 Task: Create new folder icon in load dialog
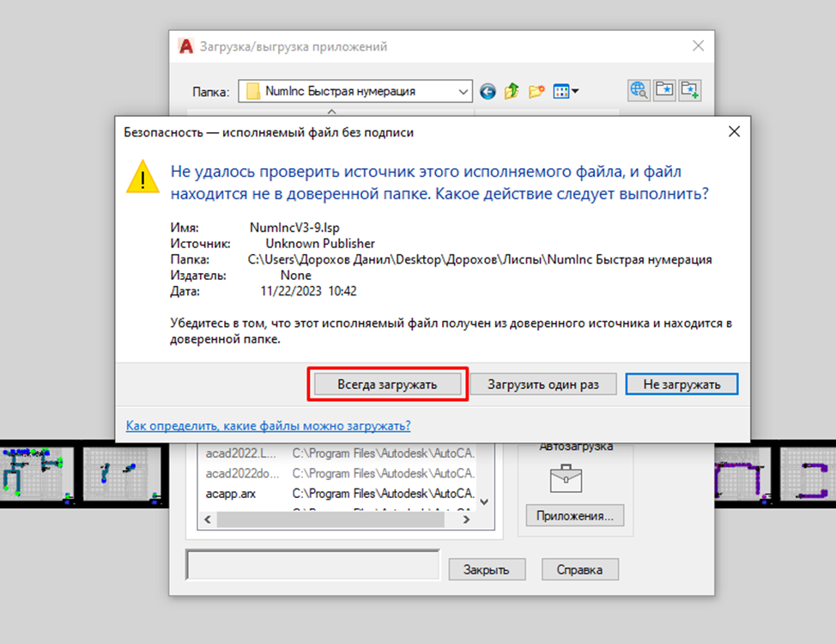pos(536,91)
